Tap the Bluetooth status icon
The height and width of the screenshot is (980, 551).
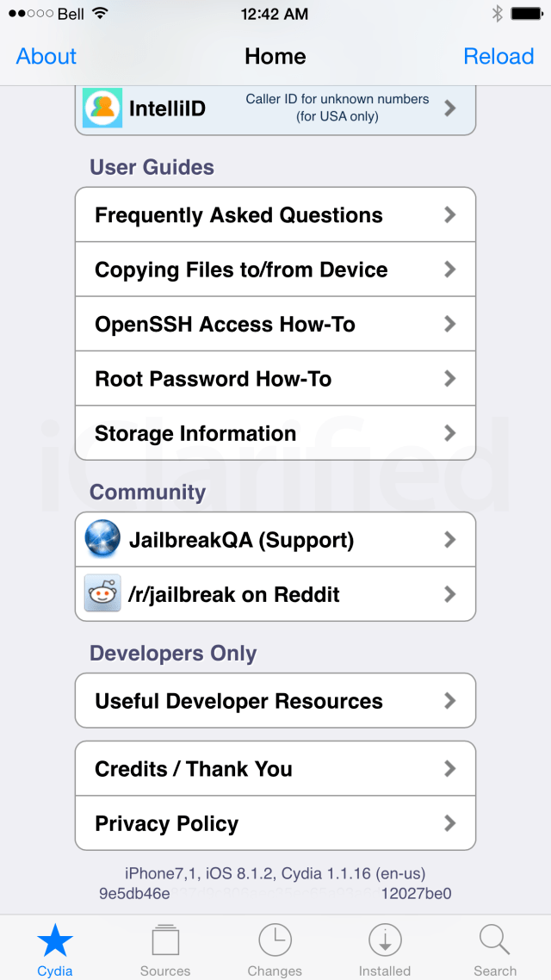click(497, 14)
